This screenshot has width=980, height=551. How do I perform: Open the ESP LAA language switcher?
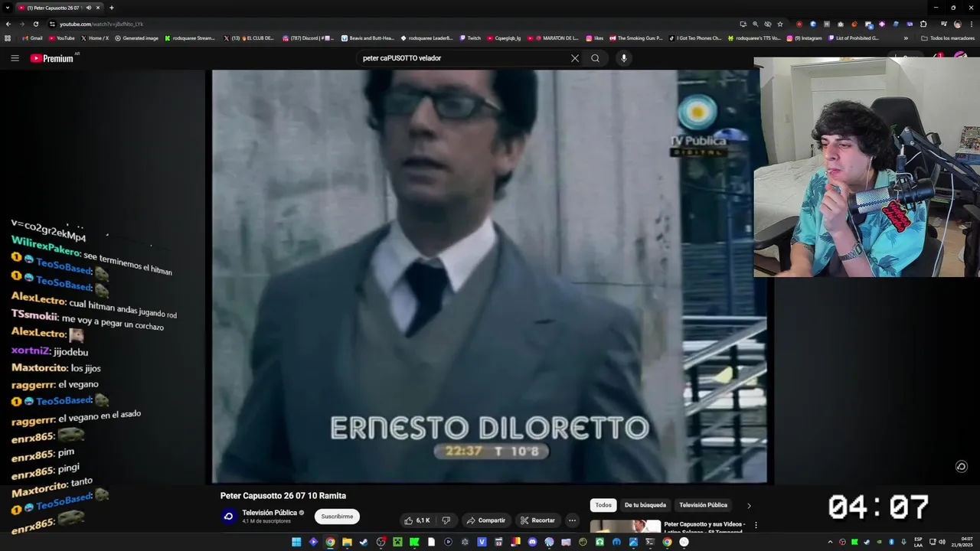click(919, 542)
